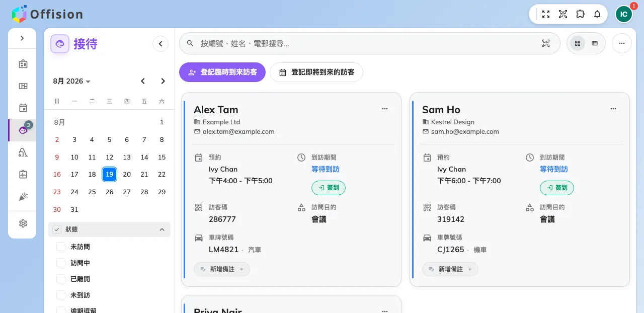Screen dimensions: 644x313
Task: Click the QR scan icon in search bar
Action: click(x=546, y=43)
